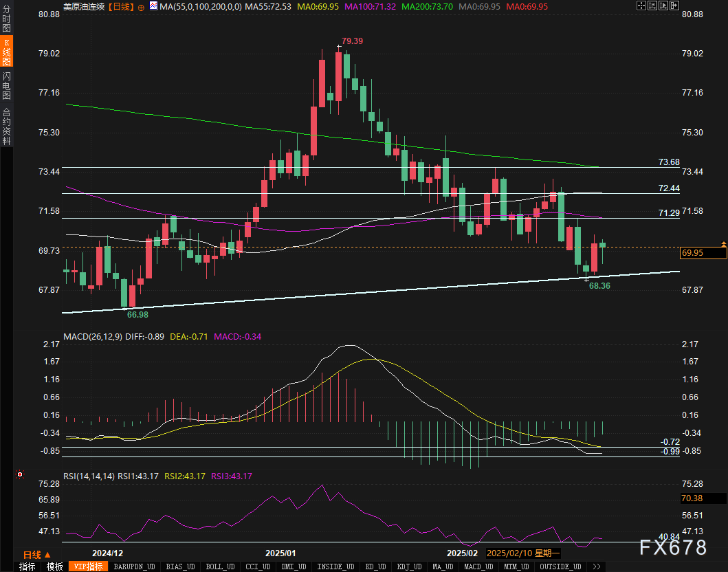The image size is (728, 572).
Task: Expand more indicators with the >> arrow
Action: click(596, 566)
